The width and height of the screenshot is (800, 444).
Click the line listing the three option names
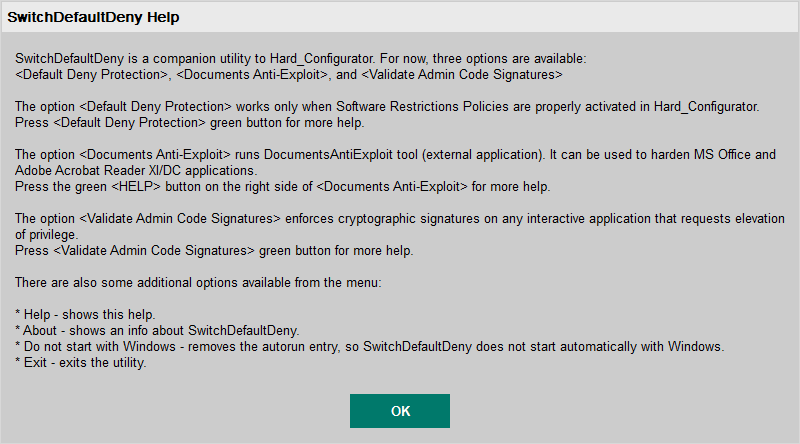point(289,74)
